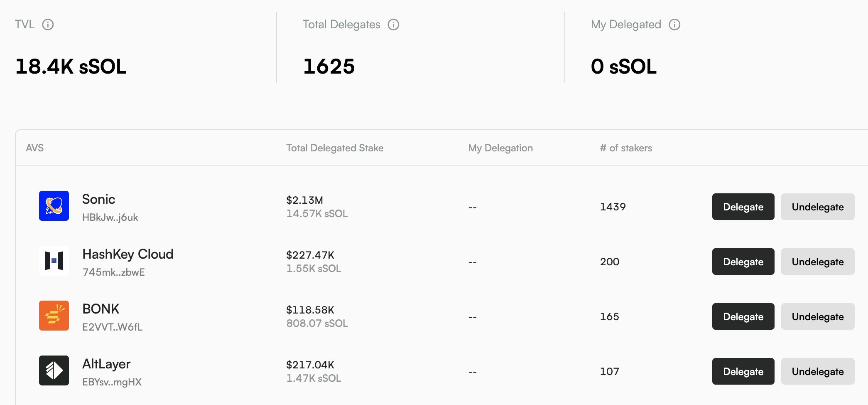
Task: Click the 200 stakers count
Action: click(609, 262)
